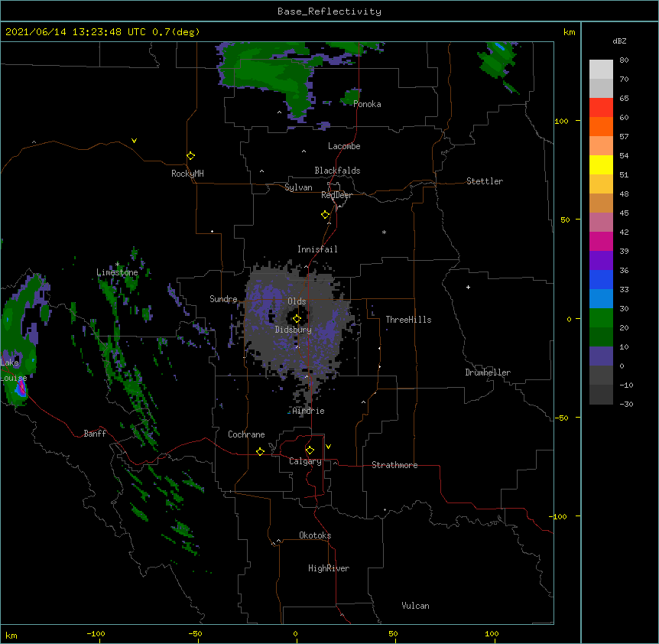Click the intense echo cell below Louise label
Image resolution: width=659 pixels, height=644 pixels.
pyautogui.click(x=21, y=389)
